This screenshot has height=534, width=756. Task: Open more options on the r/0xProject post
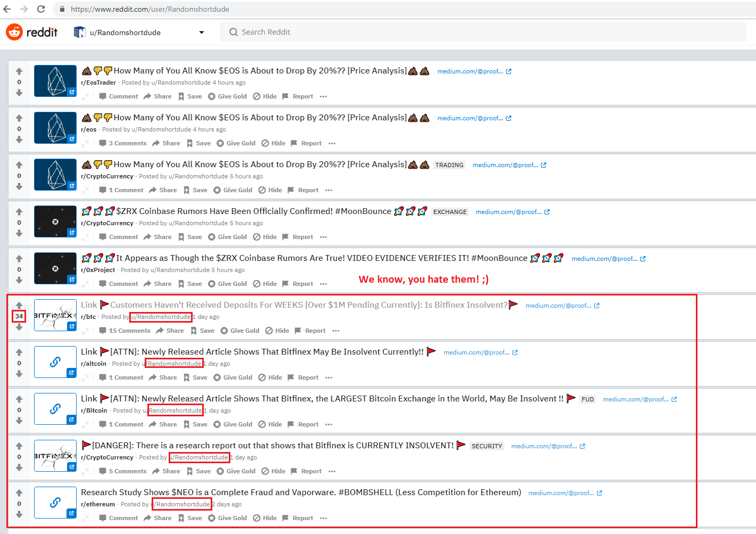(323, 284)
